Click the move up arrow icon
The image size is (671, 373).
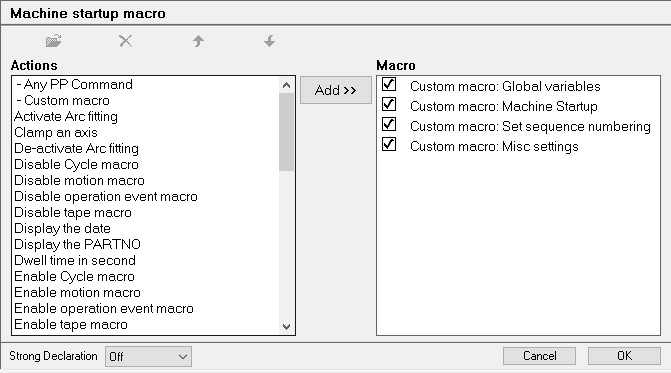[x=198, y=41]
